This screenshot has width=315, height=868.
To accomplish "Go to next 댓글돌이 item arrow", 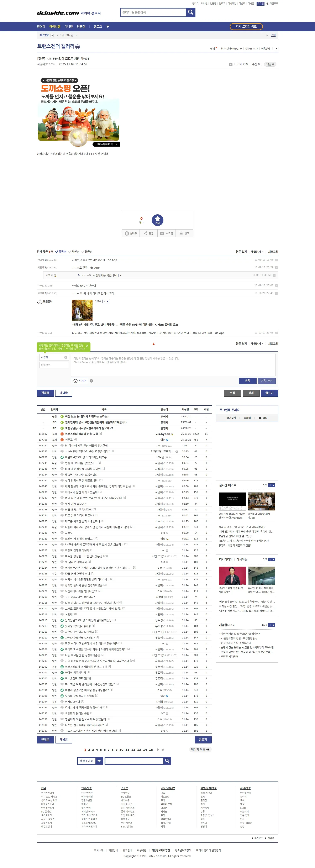I will 108,302.
